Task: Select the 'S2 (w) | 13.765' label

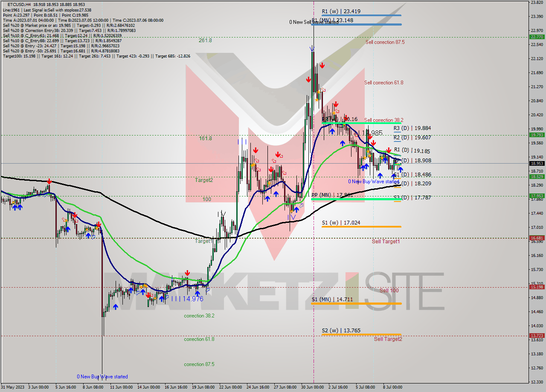Action: (x=341, y=330)
